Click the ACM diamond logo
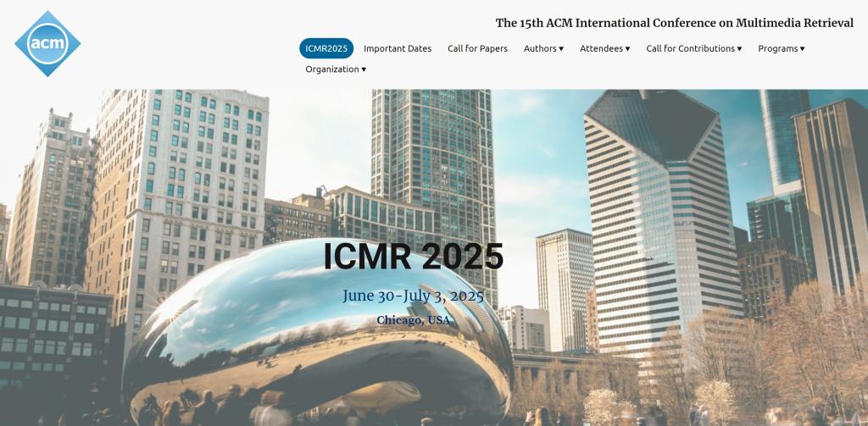This screenshot has height=426, width=868. tap(47, 44)
